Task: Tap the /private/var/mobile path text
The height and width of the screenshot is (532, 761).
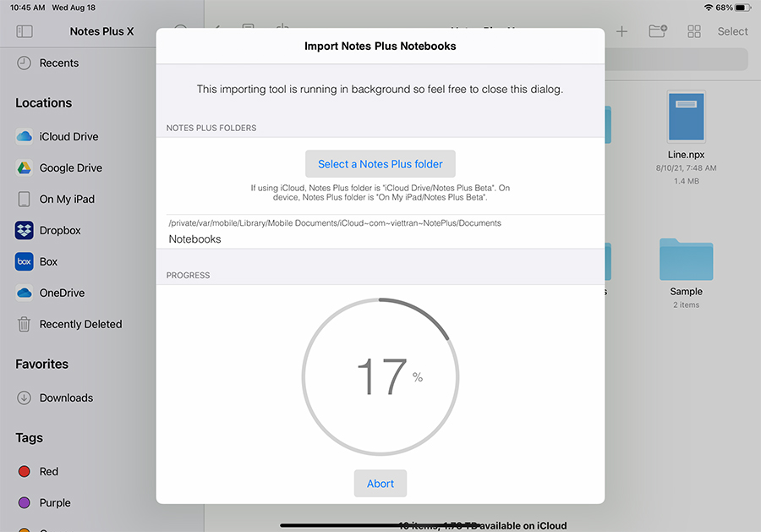Action: click(335, 223)
